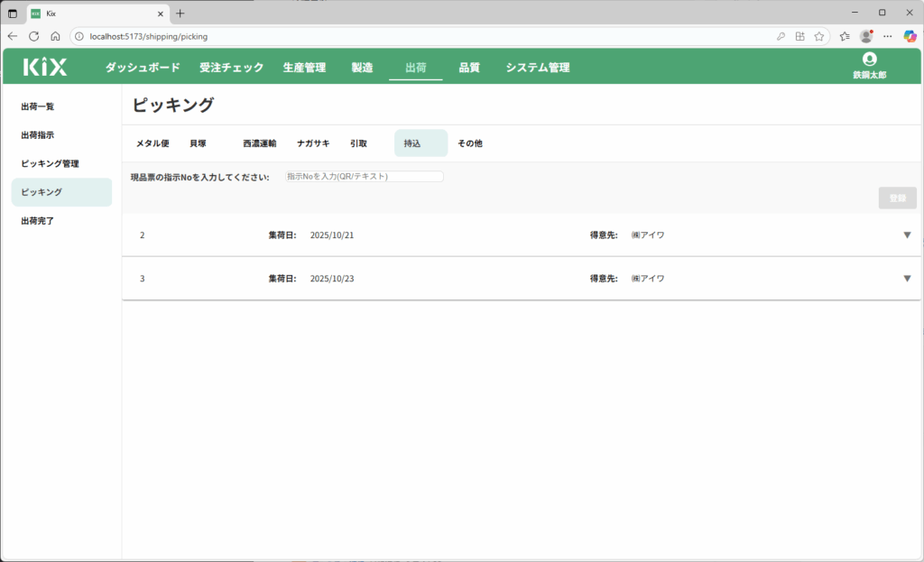Viewport: 924px width, 562px height.
Task: Switch to the メタル便 carrier tab
Action: (x=152, y=143)
